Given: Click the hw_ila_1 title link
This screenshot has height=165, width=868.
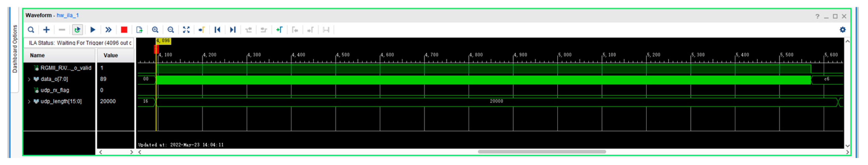Looking at the screenshot, I should coord(68,15).
